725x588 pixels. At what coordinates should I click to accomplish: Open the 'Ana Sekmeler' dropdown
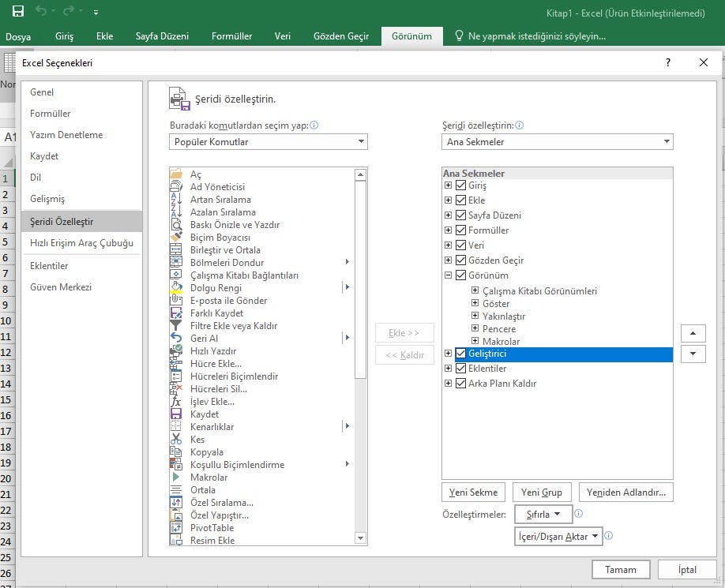click(x=557, y=142)
